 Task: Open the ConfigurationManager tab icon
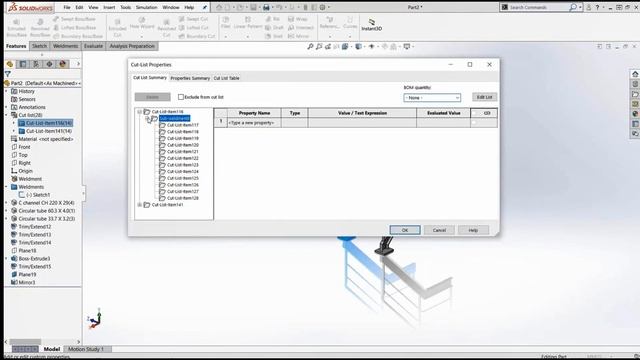36,64
